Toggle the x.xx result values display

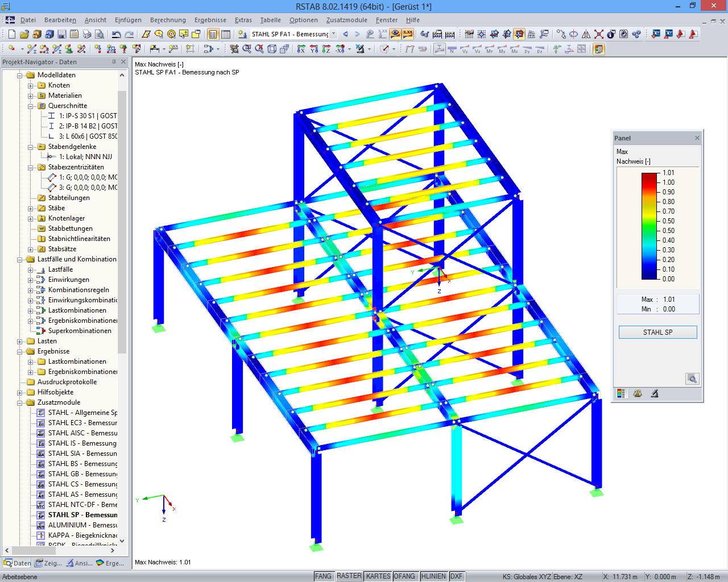click(408, 34)
